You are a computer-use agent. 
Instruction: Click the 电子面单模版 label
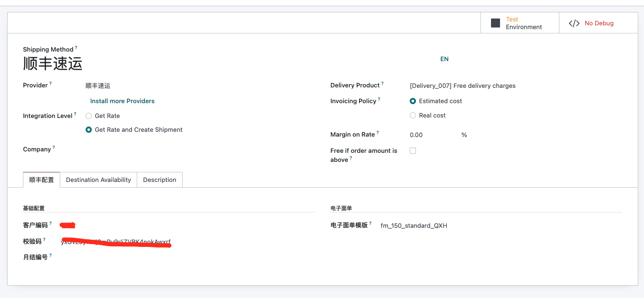click(349, 225)
